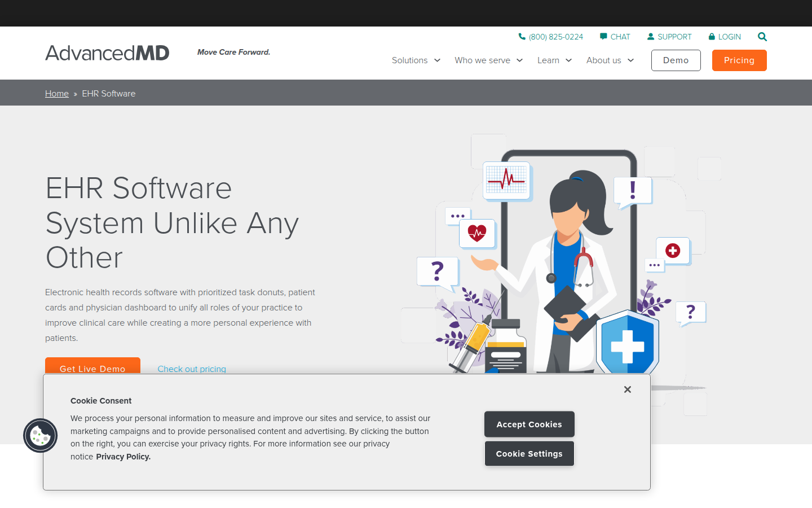Open the cookie preferences badge icon
The height and width of the screenshot is (508, 812).
point(40,436)
